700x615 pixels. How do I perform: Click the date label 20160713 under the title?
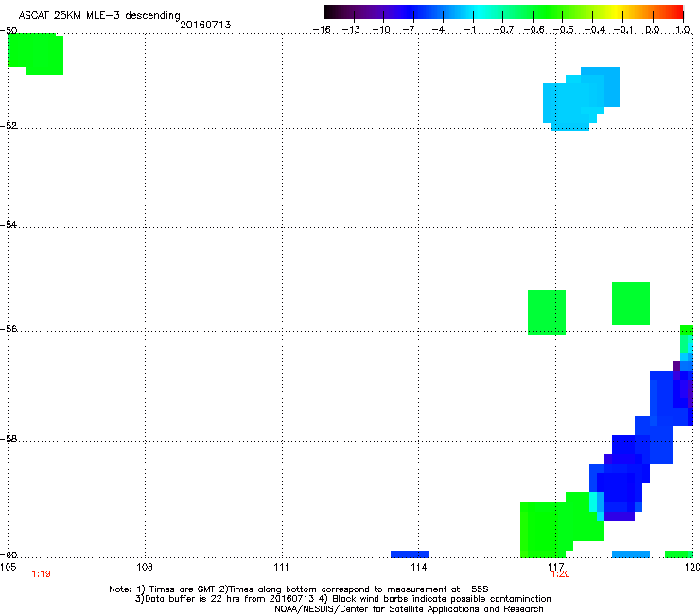click(x=205, y=25)
